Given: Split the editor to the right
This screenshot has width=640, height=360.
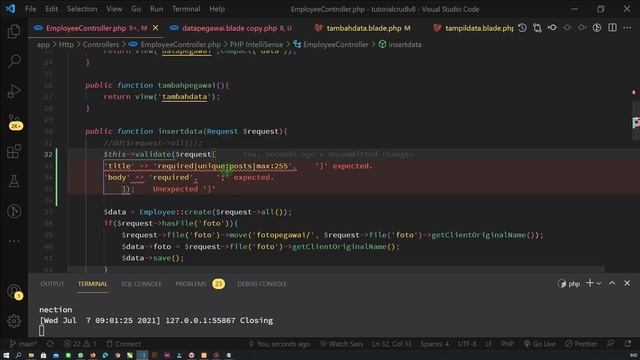Looking at the screenshot, I should (x=612, y=28).
